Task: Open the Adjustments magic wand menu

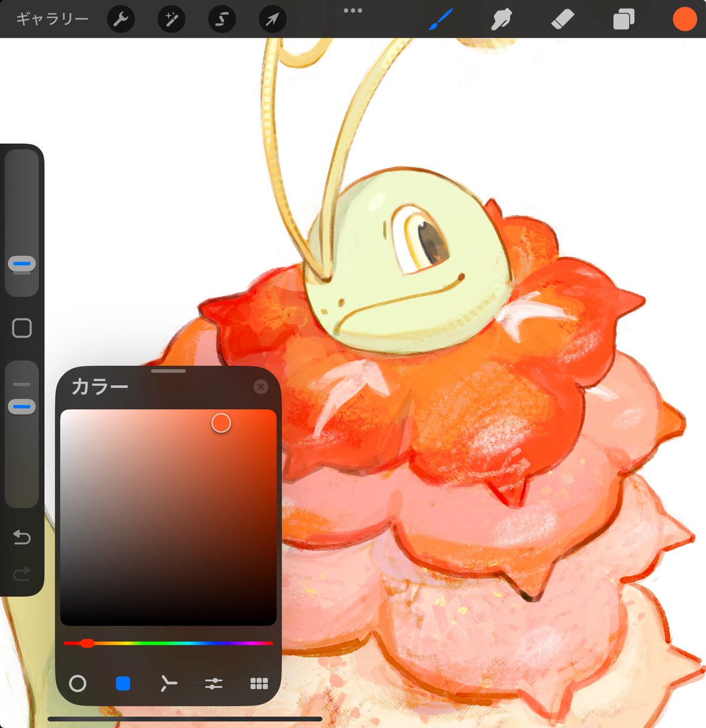Action: tap(171, 19)
